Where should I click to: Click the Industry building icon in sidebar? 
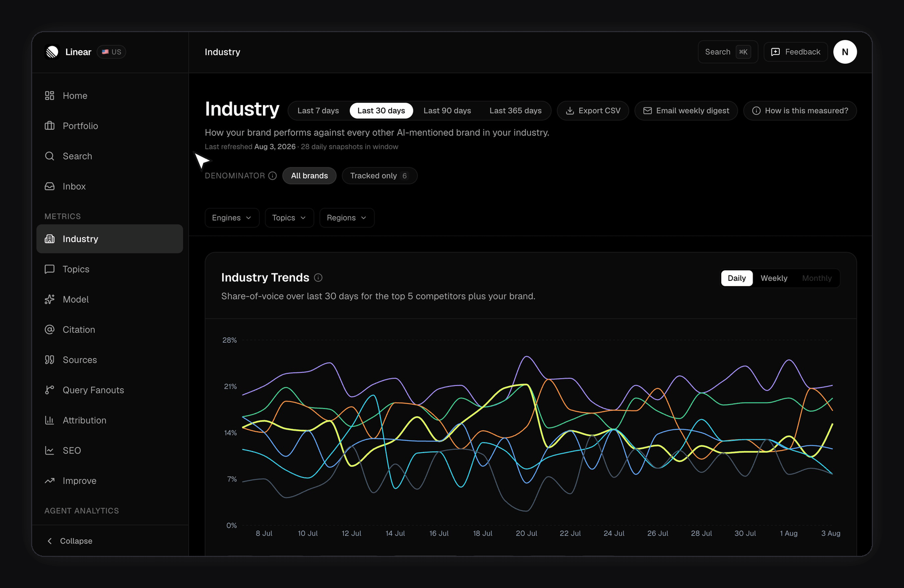pyautogui.click(x=50, y=239)
